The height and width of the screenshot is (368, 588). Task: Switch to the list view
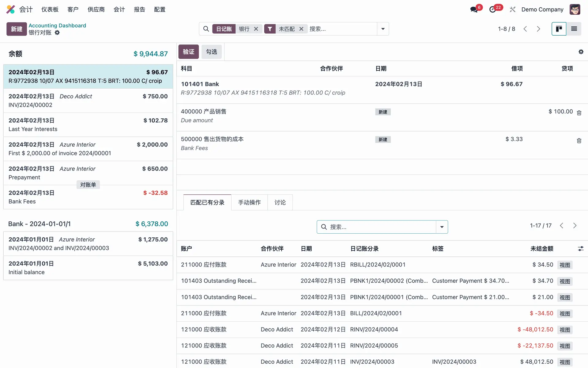tap(574, 29)
